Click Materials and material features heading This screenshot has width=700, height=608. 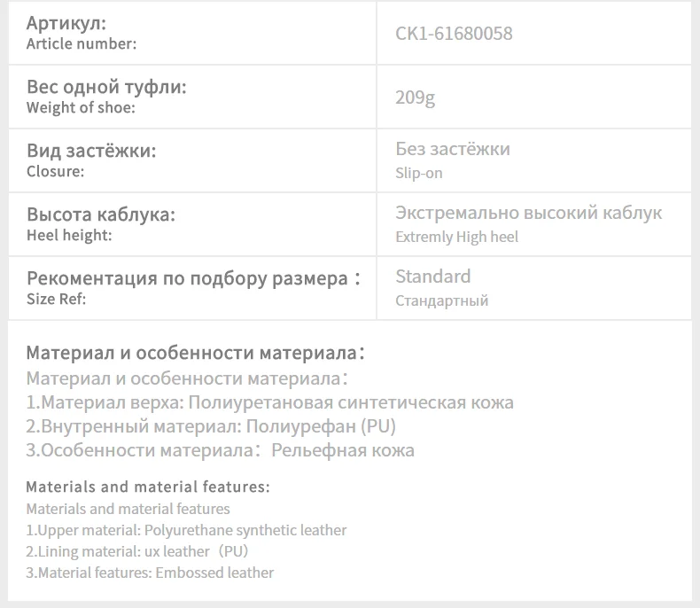[148, 487]
